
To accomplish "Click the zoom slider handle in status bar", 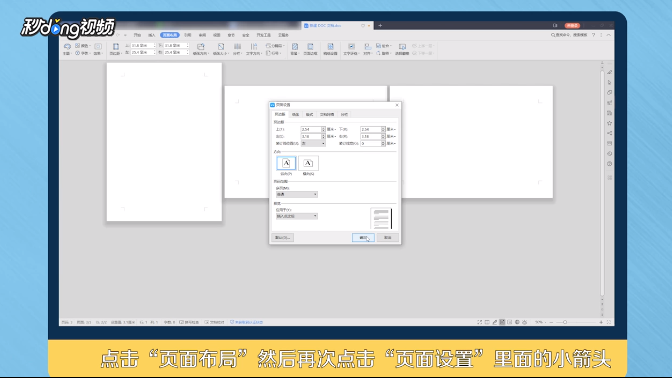I will click(565, 322).
